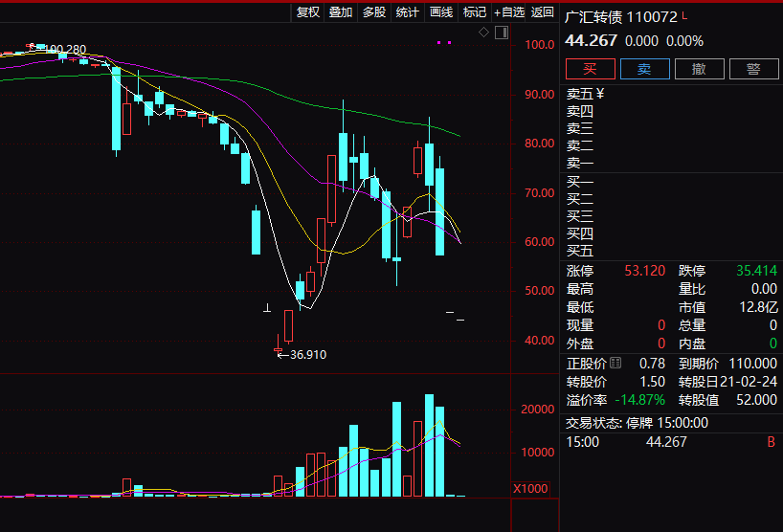
Task: Select the 卖五 ¥ order row
Action: (672, 94)
